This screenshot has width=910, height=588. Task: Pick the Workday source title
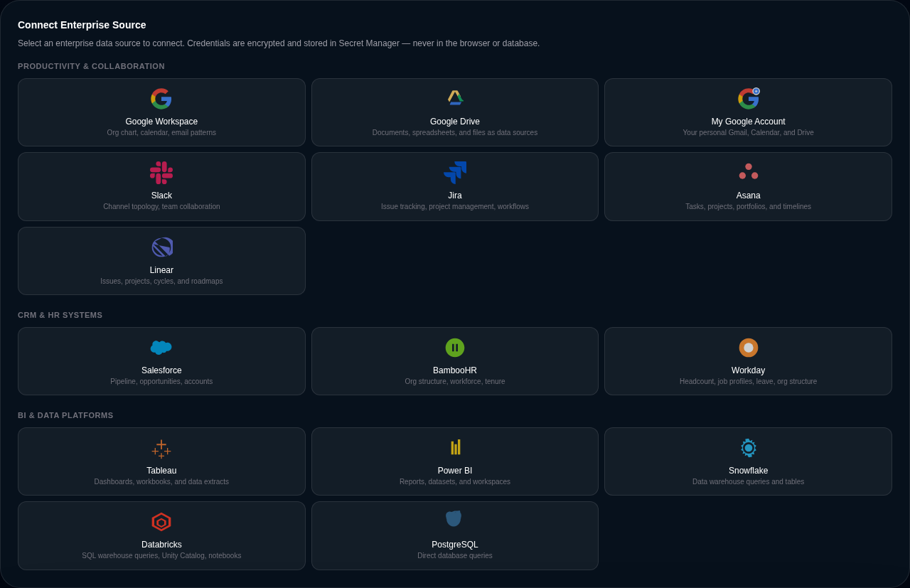[748, 370]
